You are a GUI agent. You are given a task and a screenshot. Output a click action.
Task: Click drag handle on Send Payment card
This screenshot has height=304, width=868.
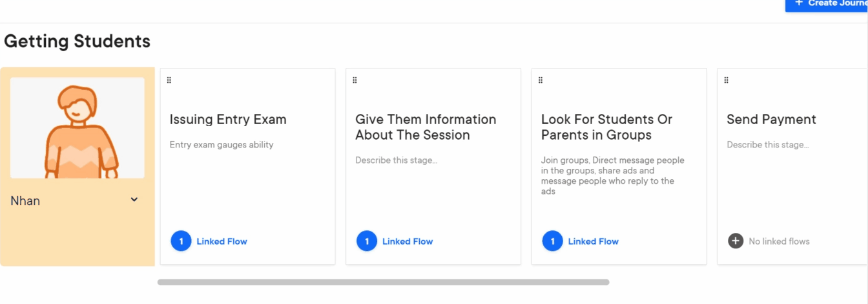[x=726, y=80]
